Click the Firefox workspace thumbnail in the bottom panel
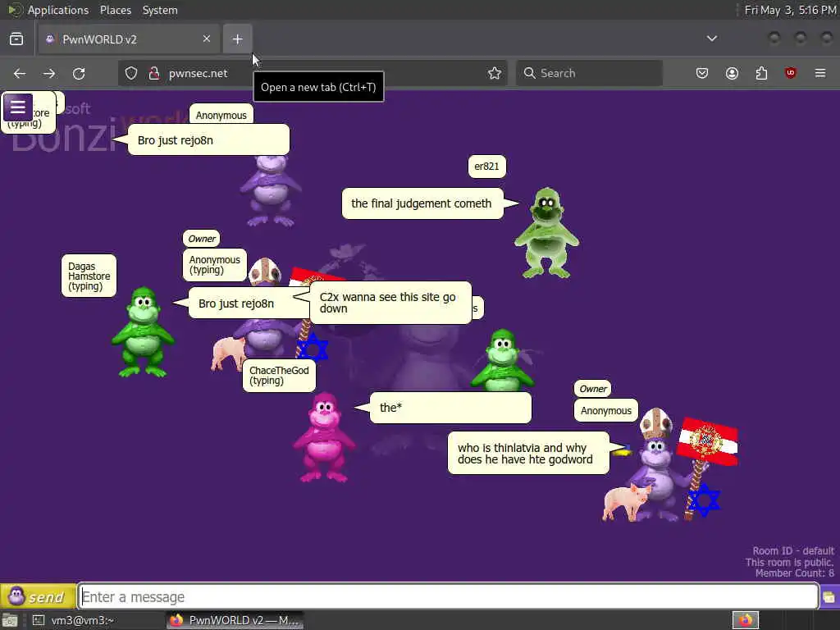This screenshot has width=840, height=630. click(746, 620)
